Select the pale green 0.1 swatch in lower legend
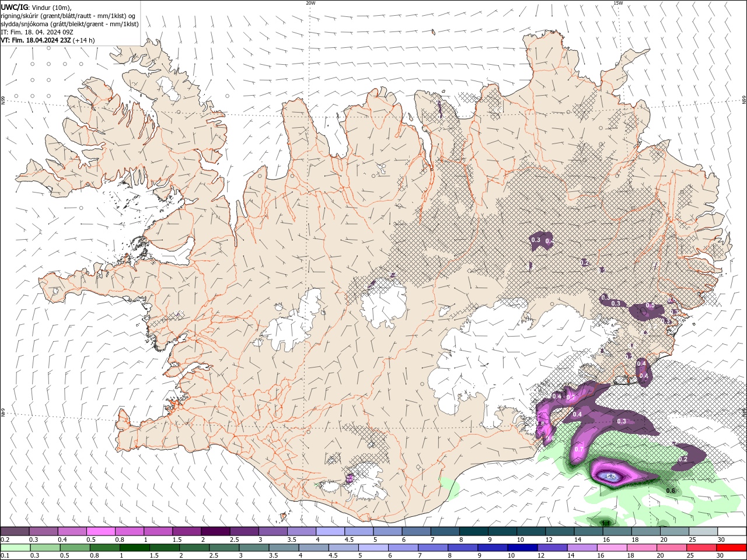Screen dimensions: 747x560 (15, 548)
